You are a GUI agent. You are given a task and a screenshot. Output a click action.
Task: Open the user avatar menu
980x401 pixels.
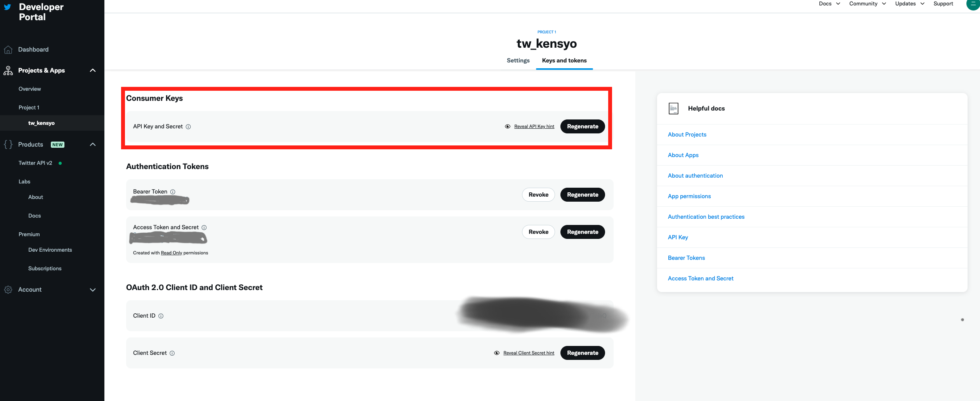pos(973,4)
